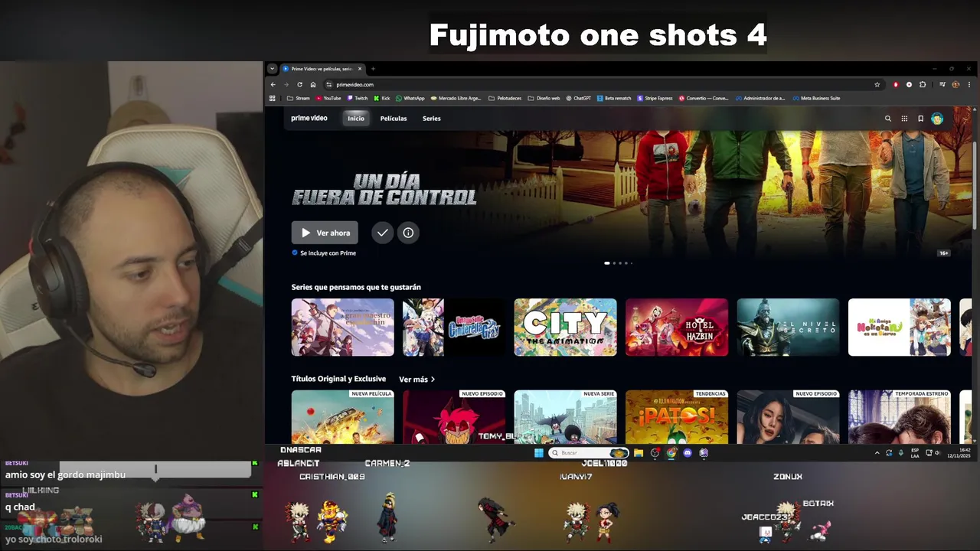Screen dimensions: 980x551
Task: Open the Chrome menu three-dots icon
Action: (x=969, y=84)
